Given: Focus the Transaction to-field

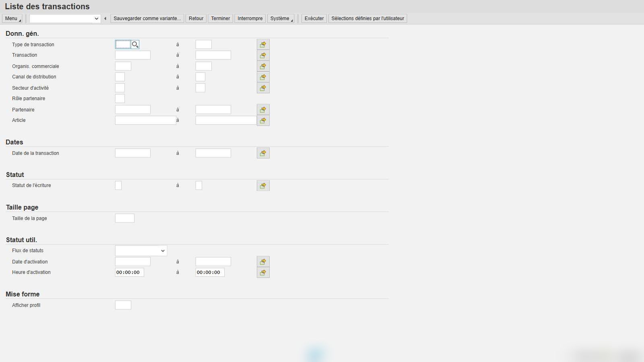Looking at the screenshot, I should [x=213, y=55].
